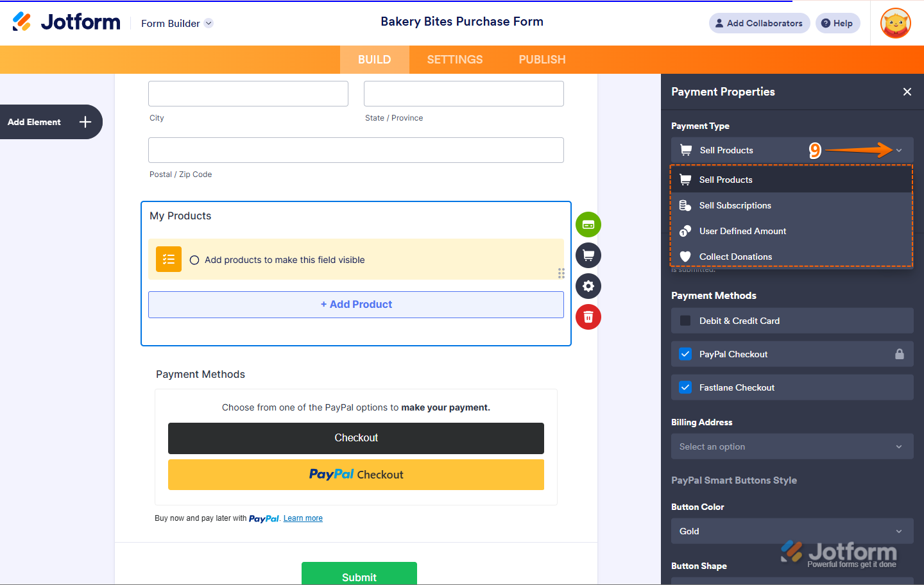The image size is (924, 585).
Task: Open the Billing Address option selector
Action: (x=792, y=446)
